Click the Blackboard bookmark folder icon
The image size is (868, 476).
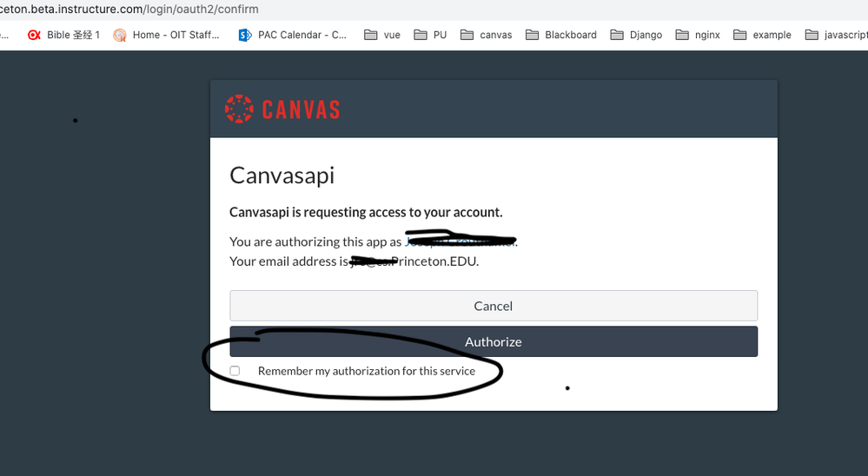[x=532, y=35]
